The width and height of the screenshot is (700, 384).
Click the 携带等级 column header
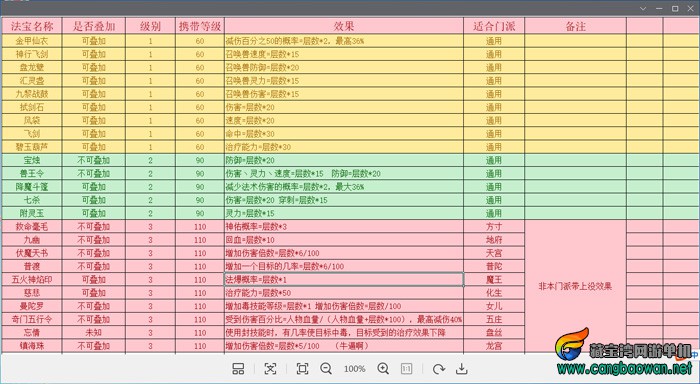coord(200,26)
